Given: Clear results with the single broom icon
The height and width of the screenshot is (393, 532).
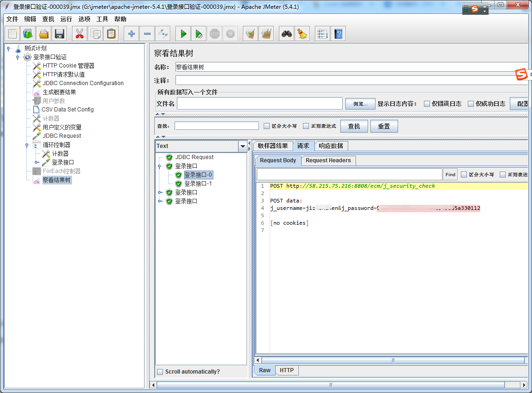Looking at the screenshot, I should tap(250, 34).
